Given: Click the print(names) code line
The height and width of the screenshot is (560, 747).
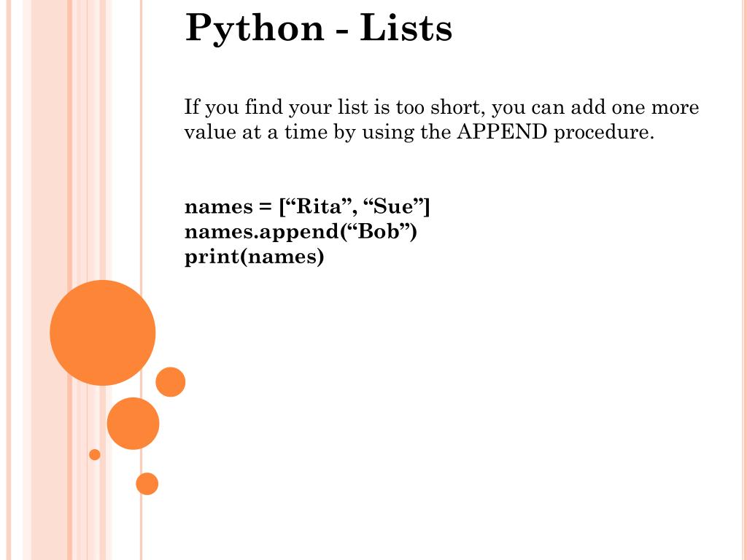Looking at the screenshot, I should (x=254, y=257).
